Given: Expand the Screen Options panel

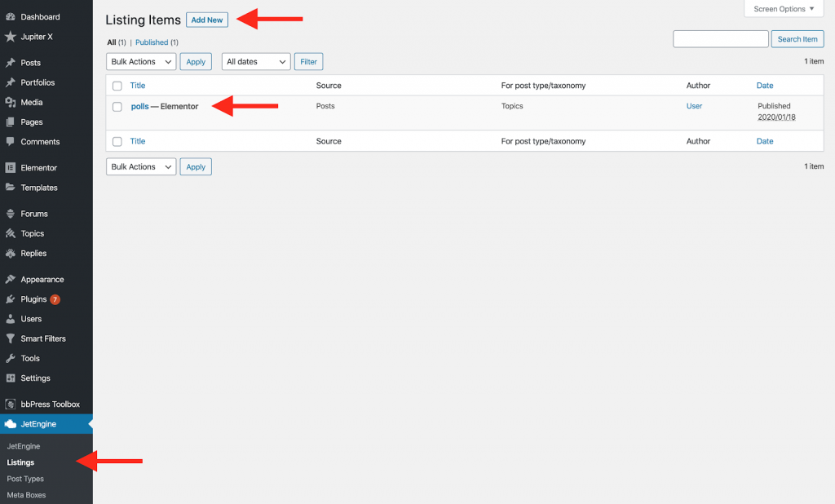Looking at the screenshot, I should point(782,8).
